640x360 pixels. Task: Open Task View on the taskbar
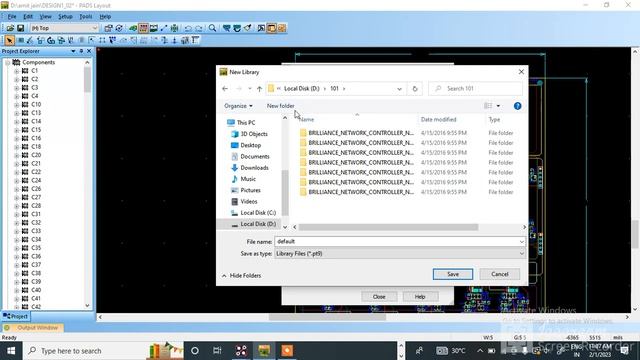(217, 351)
